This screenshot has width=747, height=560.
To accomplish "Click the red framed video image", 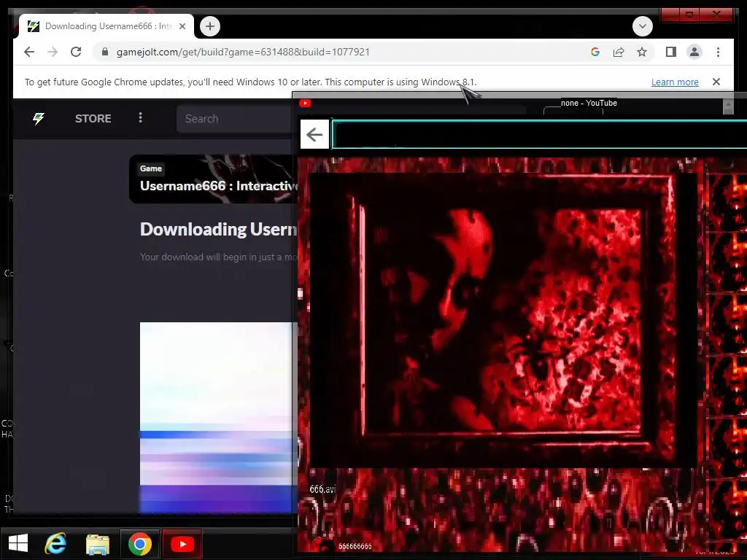I will [502, 320].
